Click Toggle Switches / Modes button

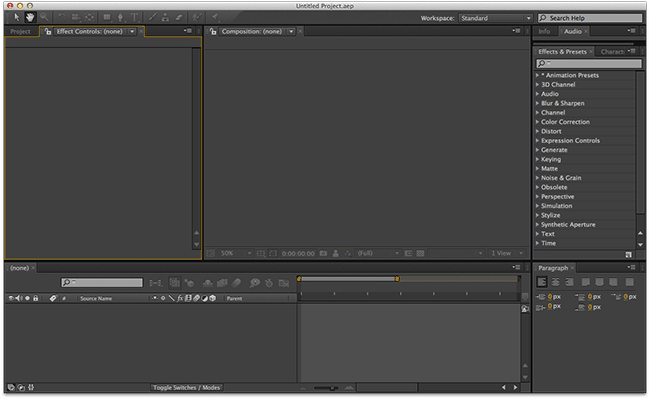(187, 388)
